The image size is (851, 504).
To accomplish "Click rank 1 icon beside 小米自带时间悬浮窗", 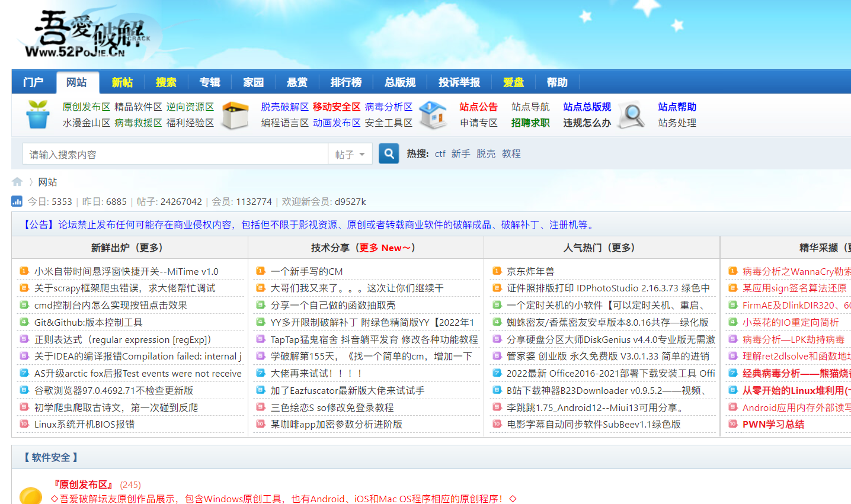I will click(24, 271).
